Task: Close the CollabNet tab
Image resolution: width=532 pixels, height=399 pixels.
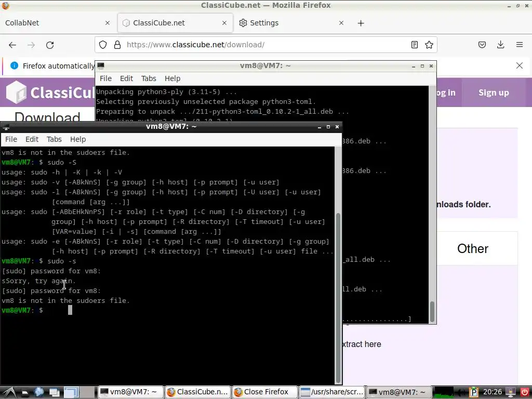Action: pyautogui.click(x=108, y=23)
